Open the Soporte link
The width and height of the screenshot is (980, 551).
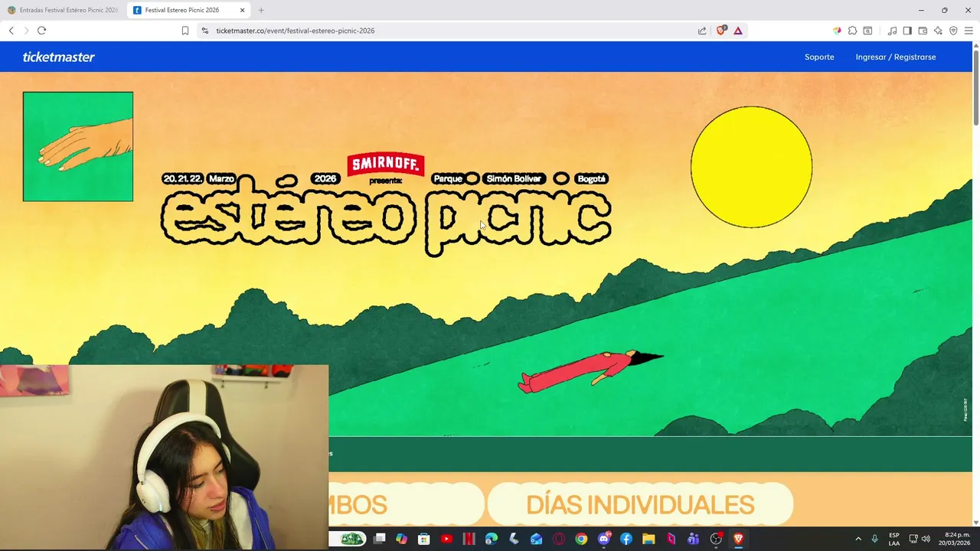click(819, 57)
